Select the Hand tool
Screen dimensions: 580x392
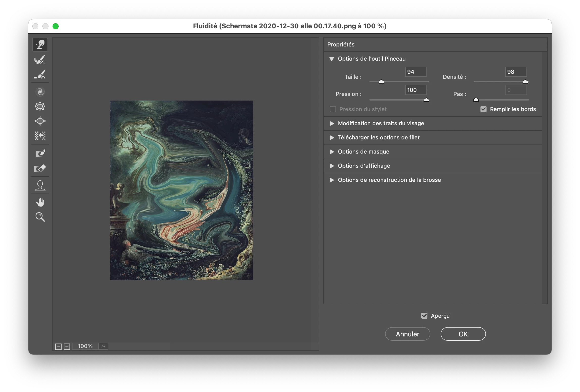40,202
